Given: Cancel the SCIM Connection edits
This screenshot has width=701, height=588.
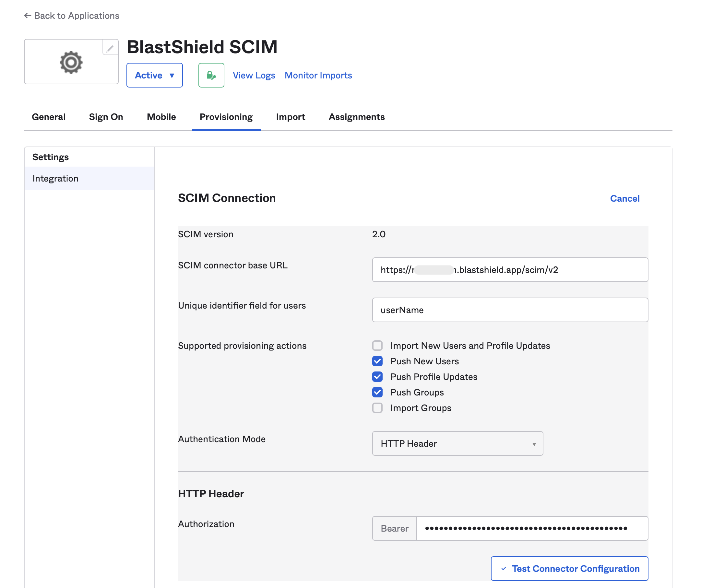Looking at the screenshot, I should pyautogui.click(x=624, y=198).
